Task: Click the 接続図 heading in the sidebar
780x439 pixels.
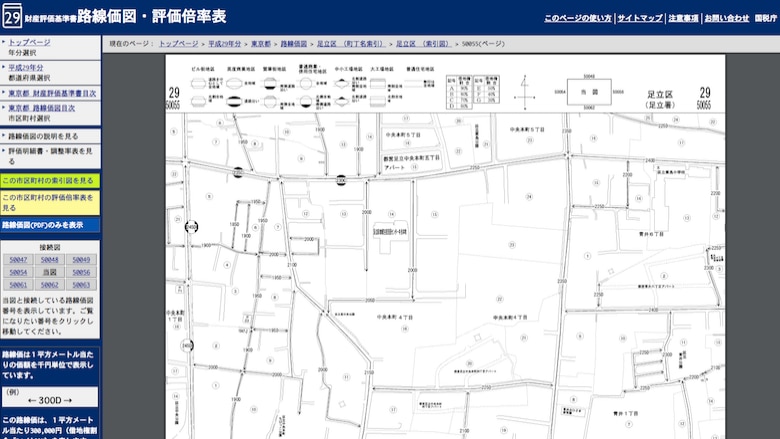Action: click(x=50, y=247)
